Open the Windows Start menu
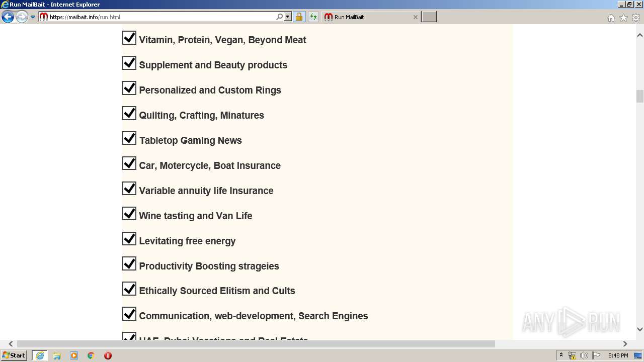Image resolution: width=644 pixels, height=362 pixels. (14, 355)
